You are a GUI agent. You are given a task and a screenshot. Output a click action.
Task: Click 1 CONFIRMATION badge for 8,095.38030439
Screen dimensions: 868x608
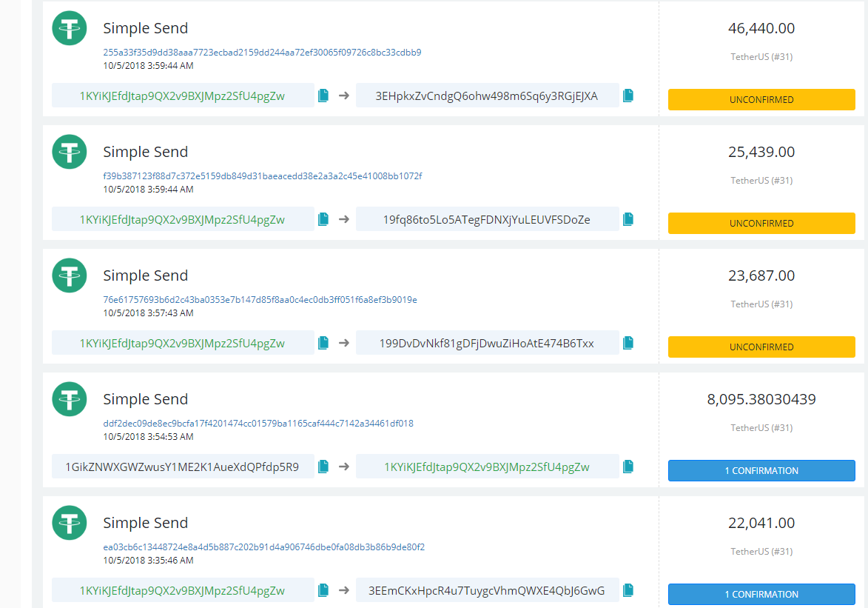tap(761, 471)
